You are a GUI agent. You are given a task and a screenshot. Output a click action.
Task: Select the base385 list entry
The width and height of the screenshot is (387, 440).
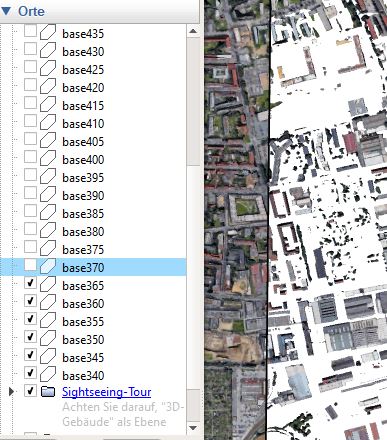[x=83, y=214]
